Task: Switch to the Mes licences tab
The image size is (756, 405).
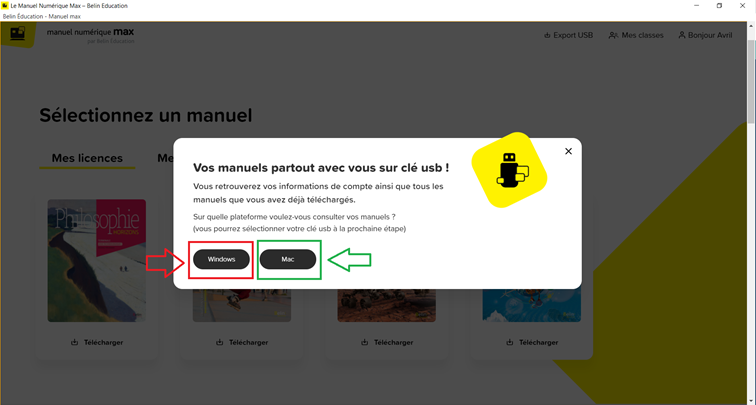Action: [x=87, y=158]
